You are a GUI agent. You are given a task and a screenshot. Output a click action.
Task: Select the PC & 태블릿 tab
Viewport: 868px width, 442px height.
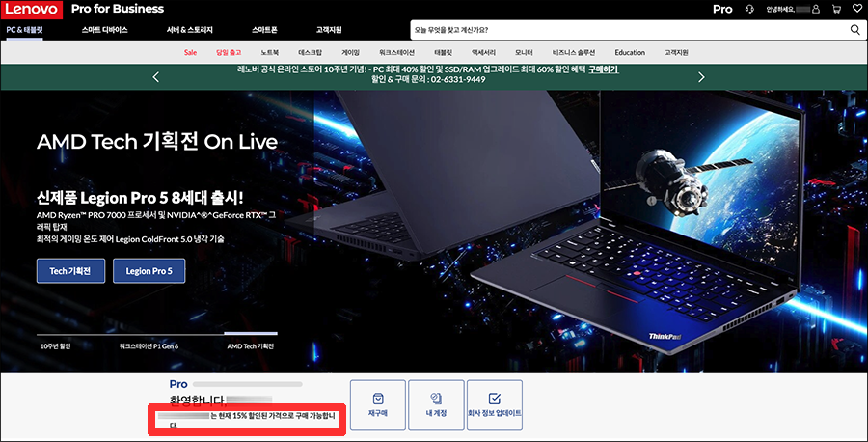pyautogui.click(x=24, y=30)
